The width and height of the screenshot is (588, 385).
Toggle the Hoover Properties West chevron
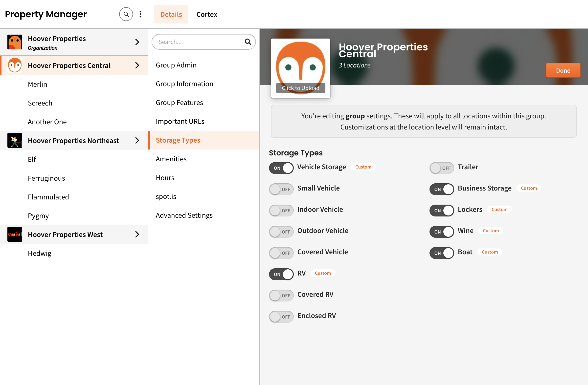click(137, 234)
